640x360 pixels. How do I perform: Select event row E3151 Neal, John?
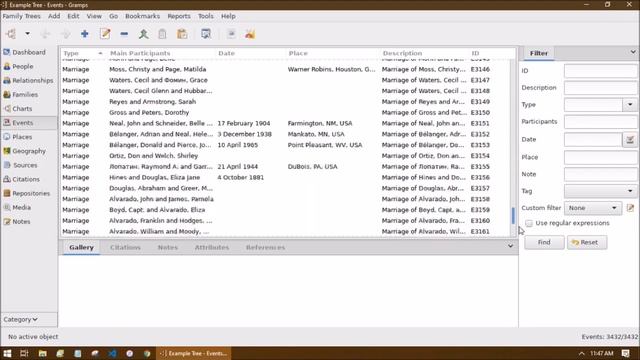click(286, 123)
